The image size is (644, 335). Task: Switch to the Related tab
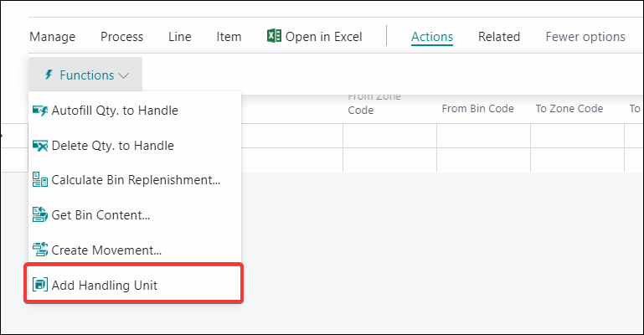[499, 37]
